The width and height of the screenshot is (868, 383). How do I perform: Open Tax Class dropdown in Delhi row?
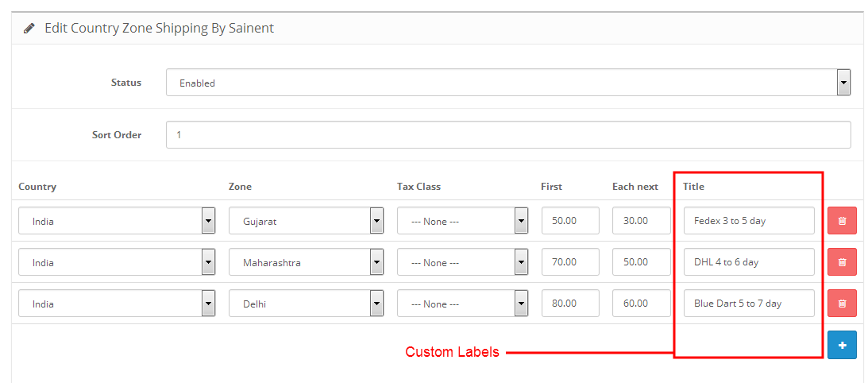pyautogui.click(x=463, y=304)
